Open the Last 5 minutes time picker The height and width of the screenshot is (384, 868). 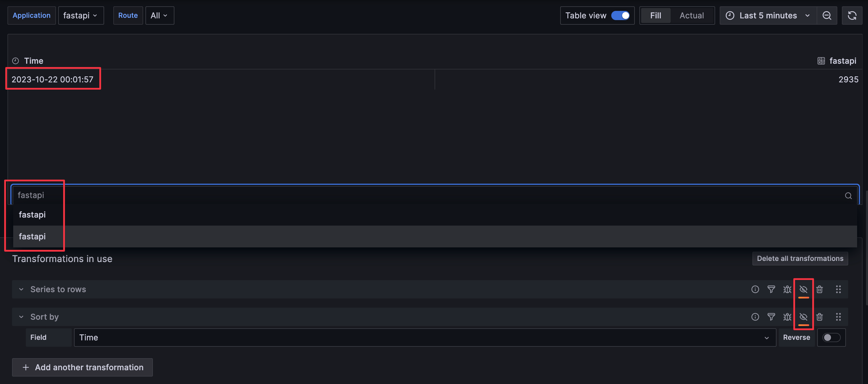point(768,15)
